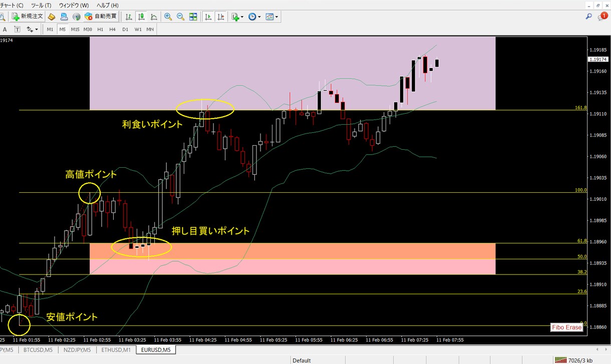Click the 新規注文 new order button
Viewport: 611px width, 364px height.
coord(28,17)
